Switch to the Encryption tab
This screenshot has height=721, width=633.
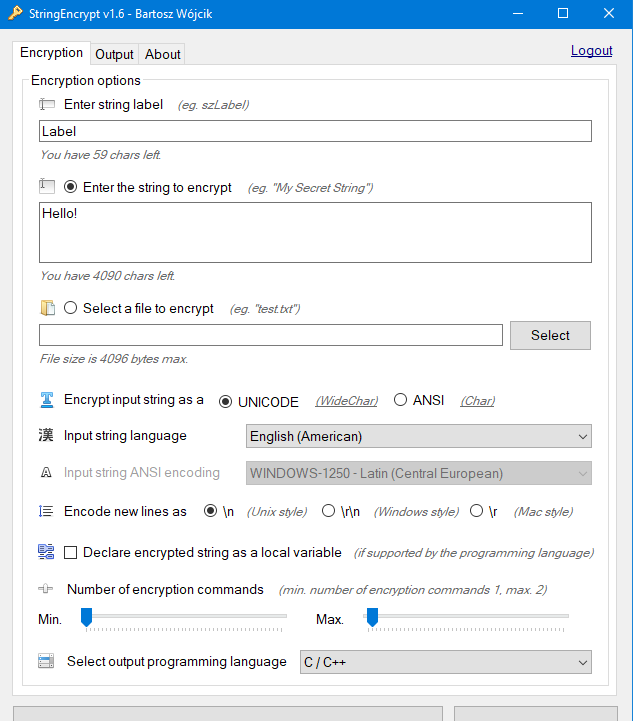(51, 53)
